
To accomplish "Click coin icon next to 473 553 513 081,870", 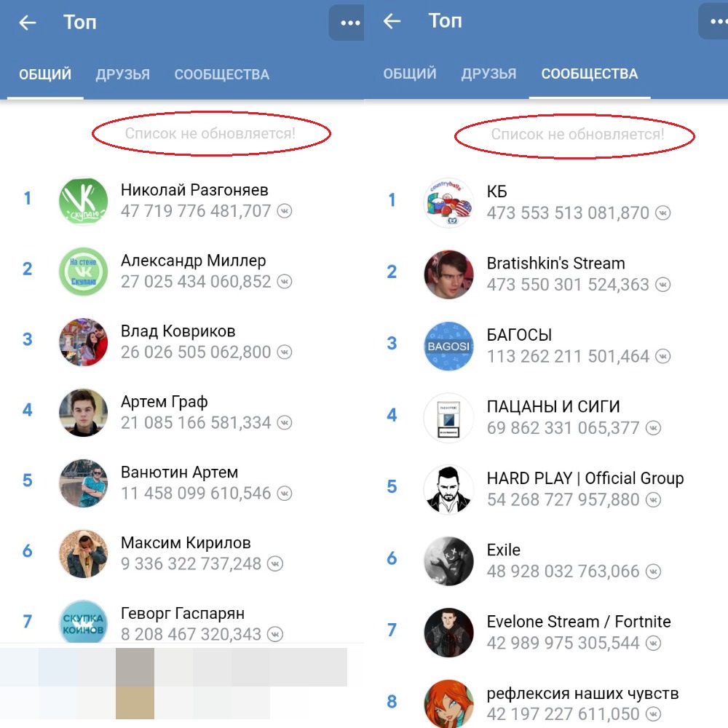I will pos(663,213).
